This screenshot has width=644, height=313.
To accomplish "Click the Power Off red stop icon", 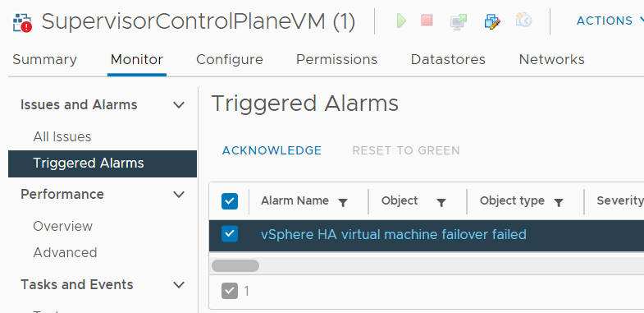I will tap(427, 21).
